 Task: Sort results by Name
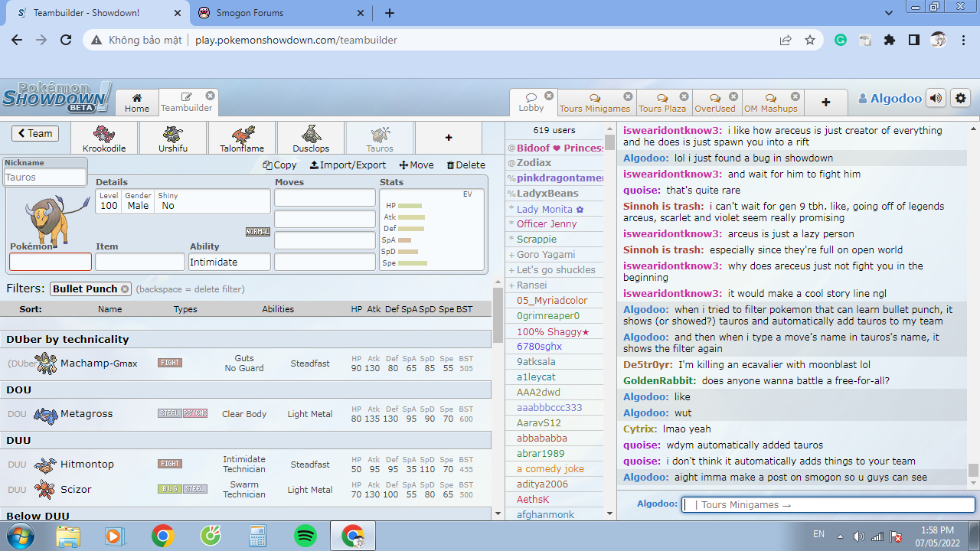pos(109,309)
